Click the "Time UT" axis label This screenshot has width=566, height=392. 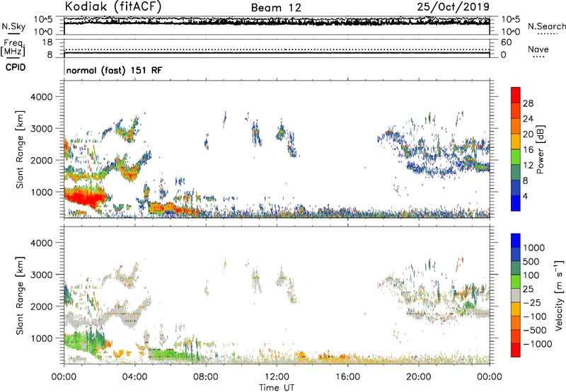277,388
